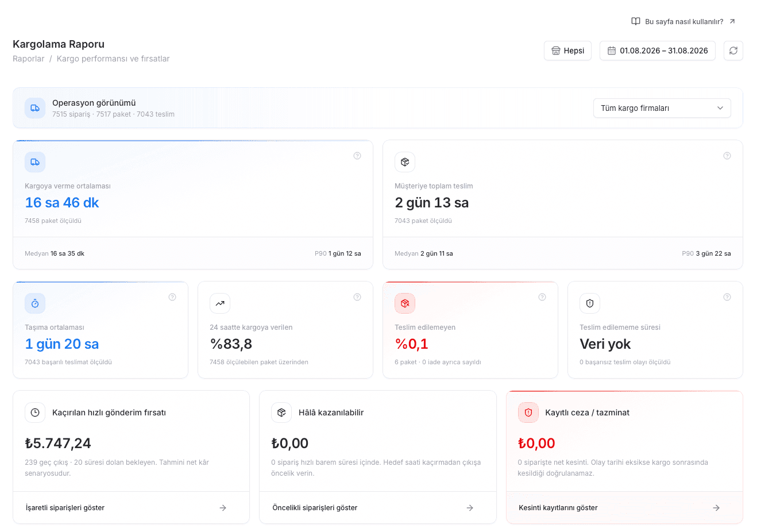This screenshot has height=532, width=757.
Task: Open Bu sayfa nasıl kullanılır? guide link
Action: click(683, 21)
